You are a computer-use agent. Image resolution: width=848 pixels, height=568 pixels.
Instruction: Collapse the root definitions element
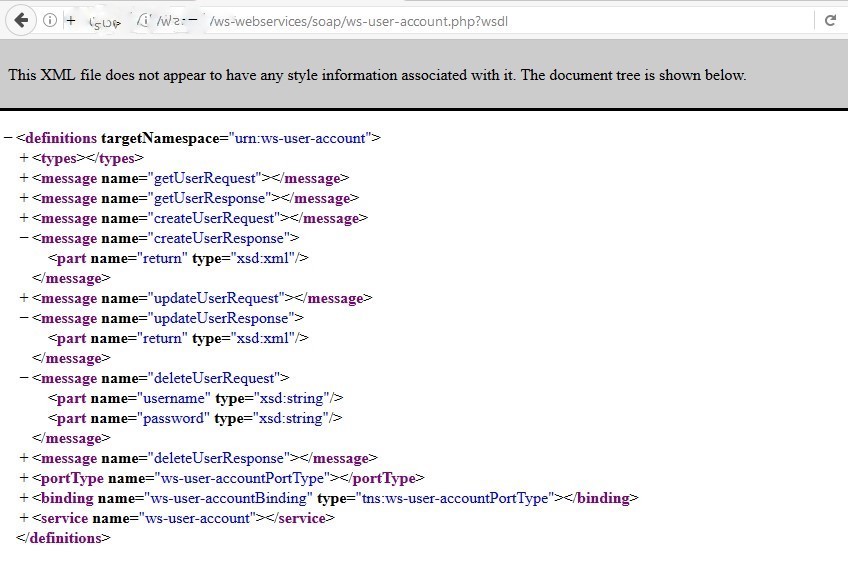tap(8, 139)
